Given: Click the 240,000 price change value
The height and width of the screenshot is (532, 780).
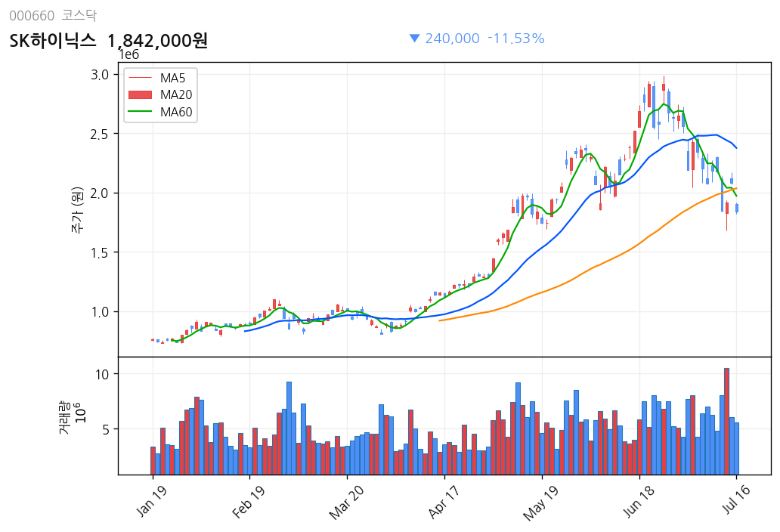Looking at the screenshot, I should [x=452, y=39].
